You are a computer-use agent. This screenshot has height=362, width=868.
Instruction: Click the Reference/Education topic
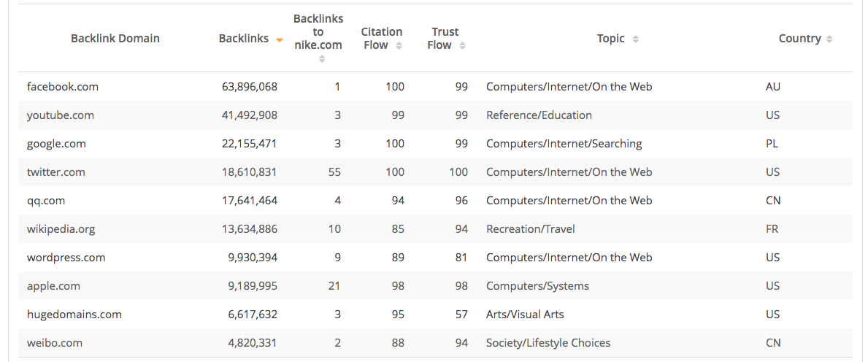click(x=539, y=115)
